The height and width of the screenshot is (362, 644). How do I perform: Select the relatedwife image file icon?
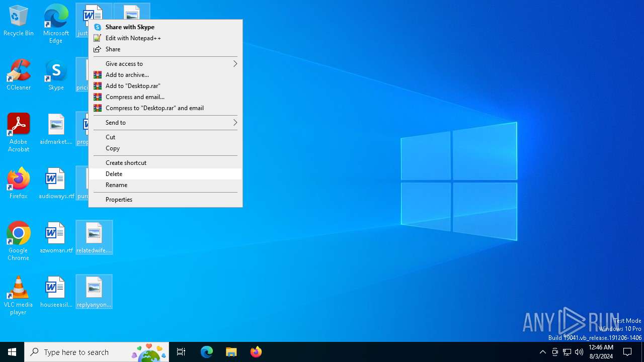pyautogui.click(x=94, y=237)
